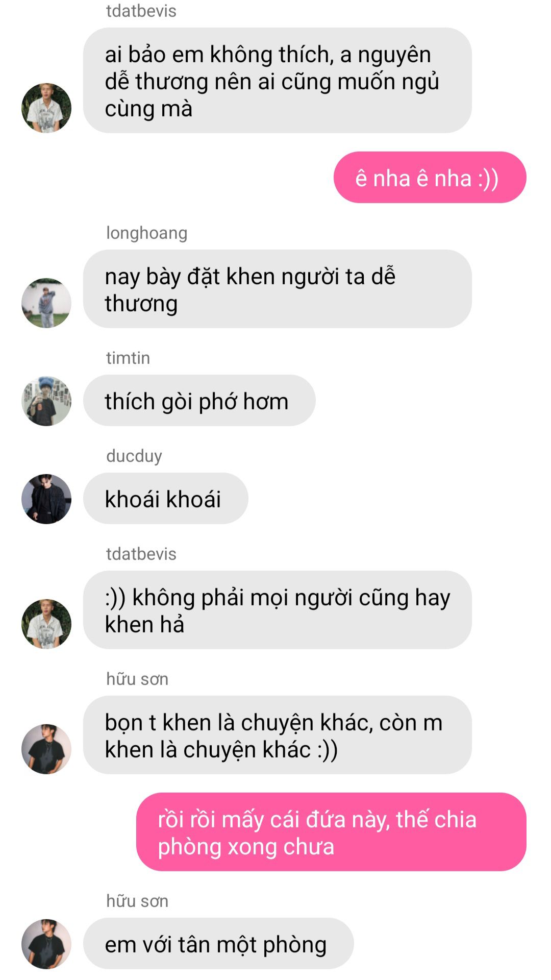Tap the pink "rồi rồi mấy cái đứa này" bubble
551x980 pixels.
[x=331, y=832]
